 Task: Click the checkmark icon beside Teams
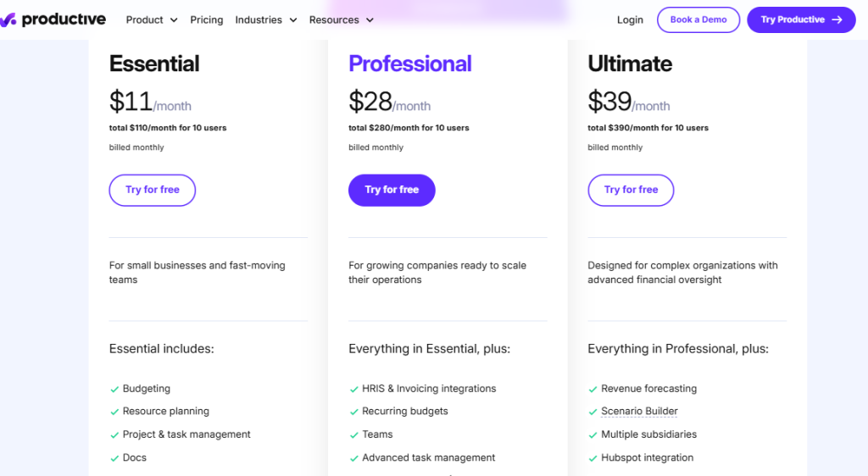[x=354, y=435]
